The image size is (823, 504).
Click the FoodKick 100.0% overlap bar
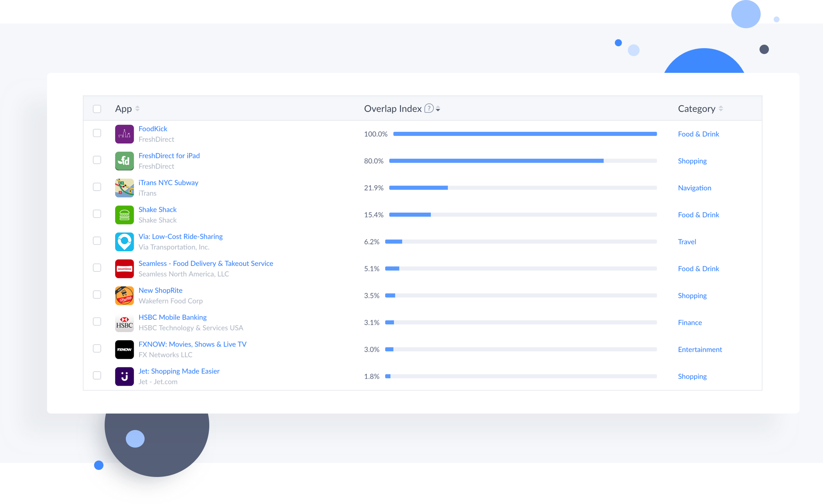(525, 134)
